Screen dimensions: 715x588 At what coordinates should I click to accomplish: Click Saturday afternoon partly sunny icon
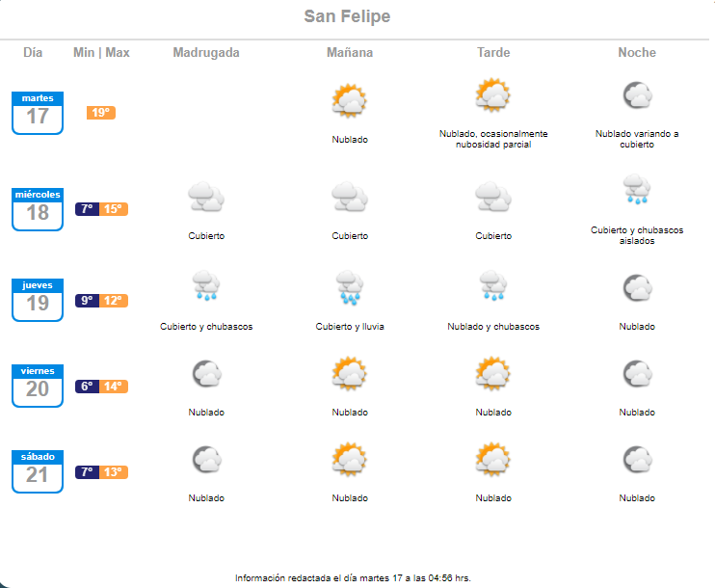coord(492,460)
